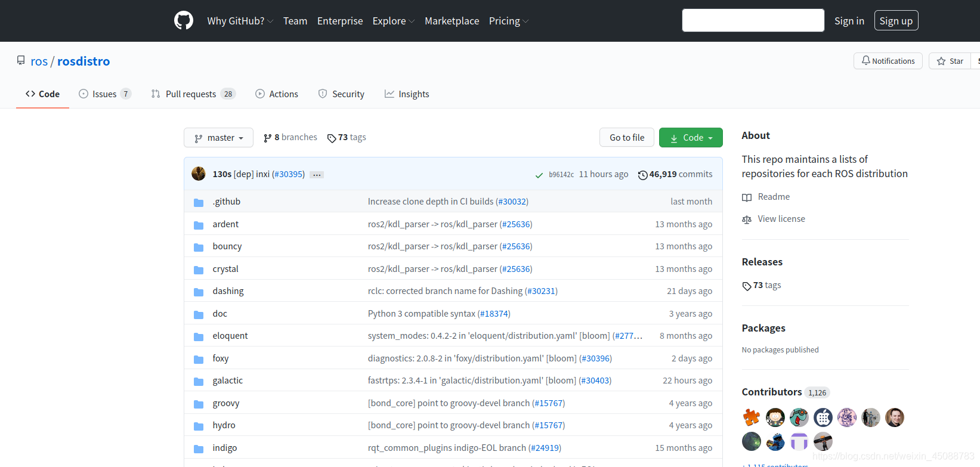
Task: Open the Contributors heading link
Action: [x=772, y=392]
